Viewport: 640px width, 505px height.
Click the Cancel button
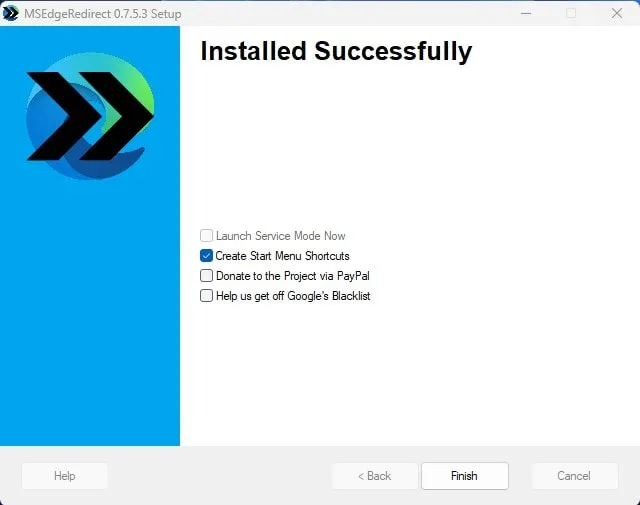click(575, 476)
